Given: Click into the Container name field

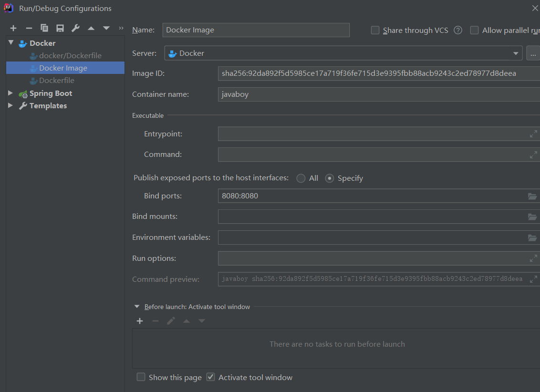Looking at the screenshot, I should pyautogui.click(x=377, y=94).
